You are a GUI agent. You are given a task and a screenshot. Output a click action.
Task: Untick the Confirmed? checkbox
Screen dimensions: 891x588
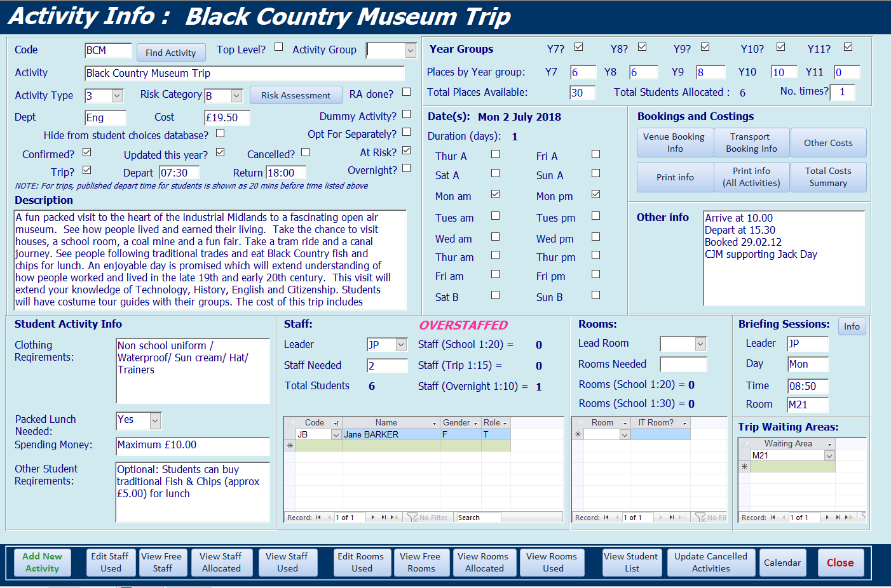(x=87, y=152)
